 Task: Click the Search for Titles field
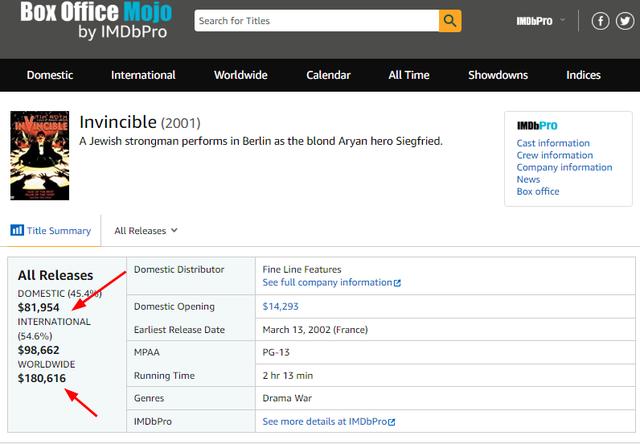pos(317,21)
